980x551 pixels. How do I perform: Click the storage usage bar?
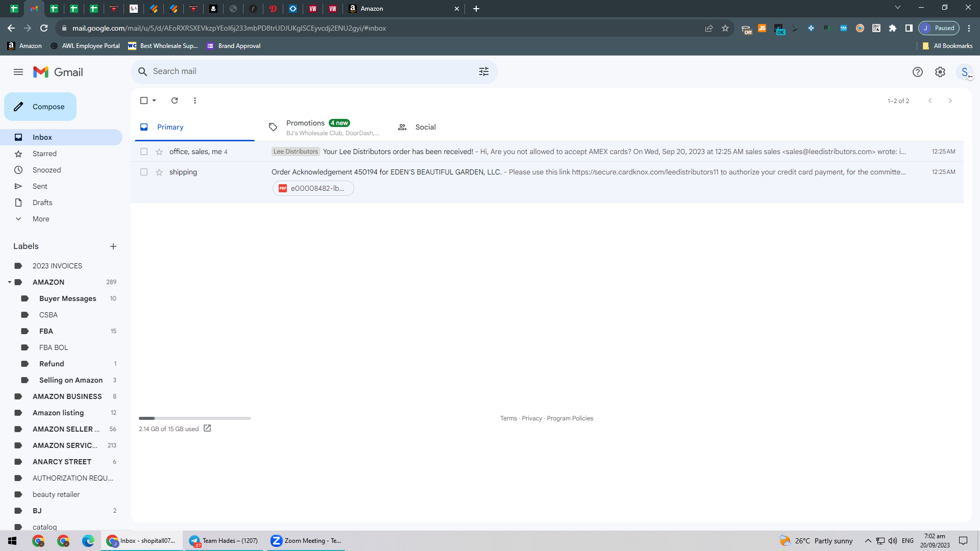[195, 418]
